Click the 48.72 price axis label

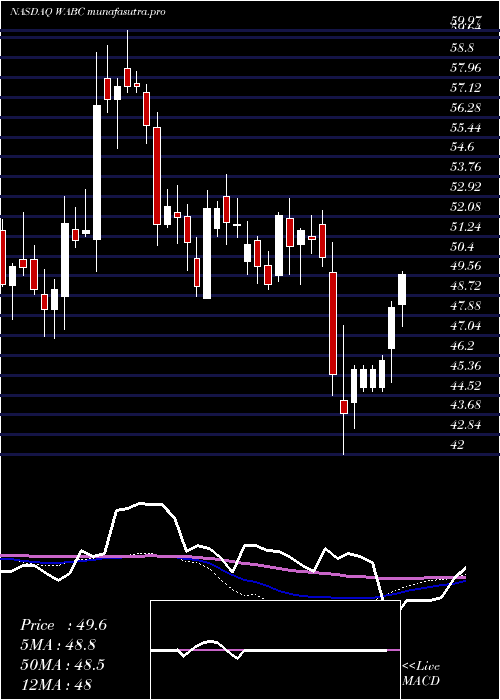tap(466, 286)
